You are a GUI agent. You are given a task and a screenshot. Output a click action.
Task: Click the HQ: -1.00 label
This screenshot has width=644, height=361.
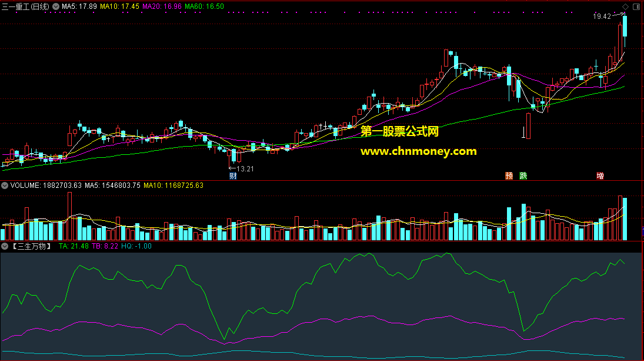pos(136,246)
